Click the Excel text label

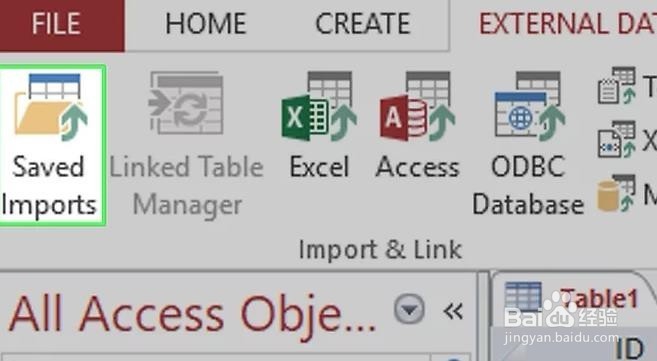319,167
